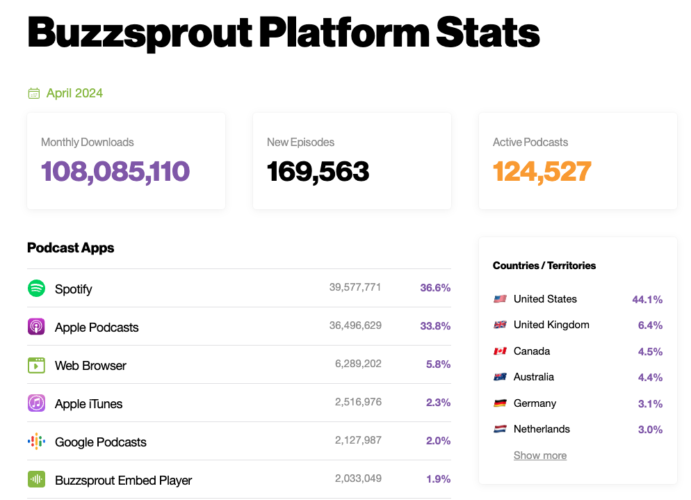Click the United States 44.1% value
The width and height of the screenshot is (691, 500).
(647, 300)
